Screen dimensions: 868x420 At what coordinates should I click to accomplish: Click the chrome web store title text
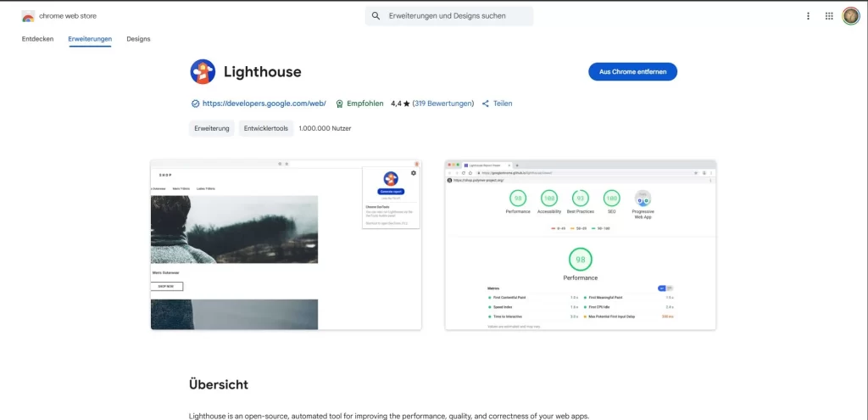click(x=68, y=16)
